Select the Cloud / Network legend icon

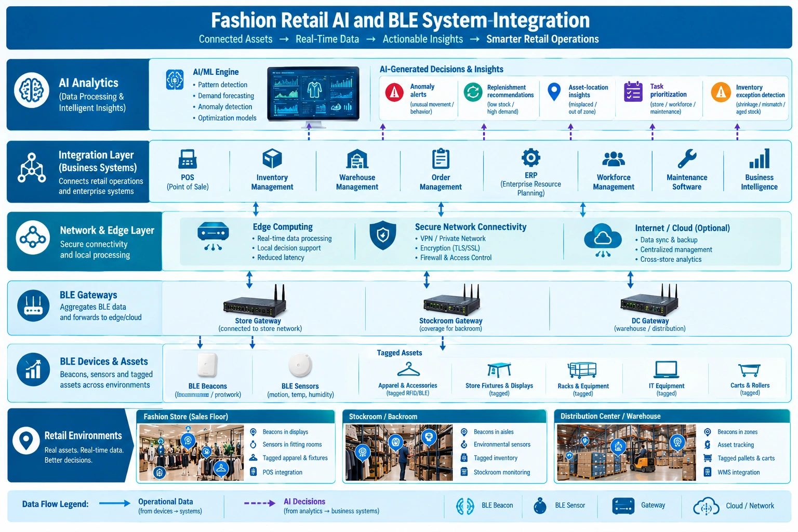(707, 507)
